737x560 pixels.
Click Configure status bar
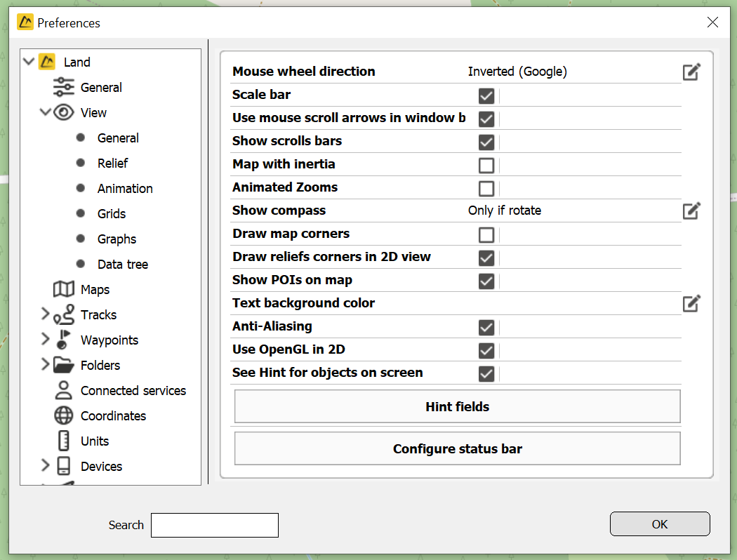coord(456,448)
